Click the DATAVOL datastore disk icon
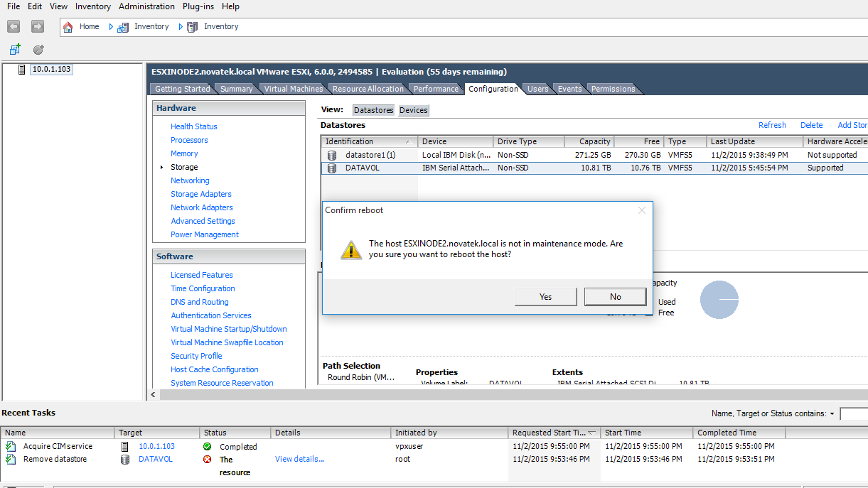The height and width of the screenshot is (488, 868). coord(331,168)
